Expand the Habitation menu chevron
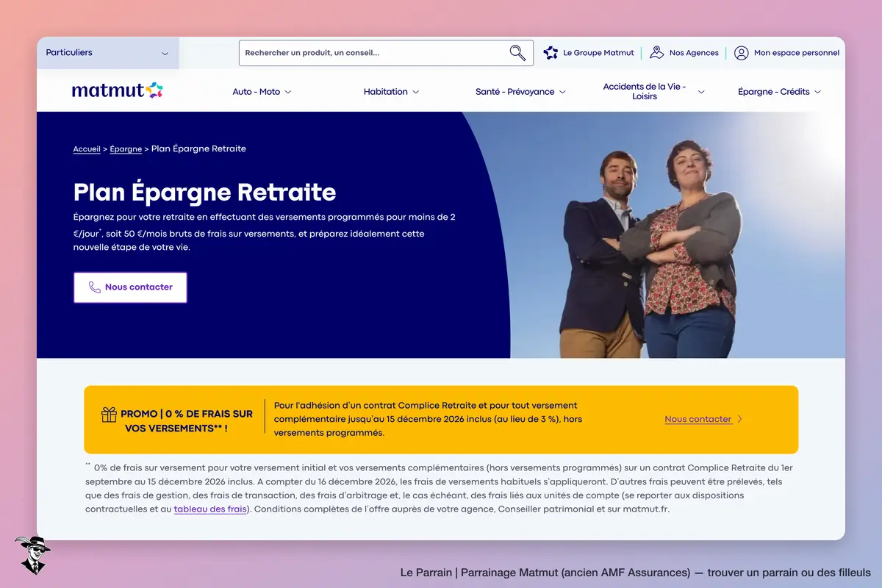The width and height of the screenshot is (882, 588). [415, 92]
